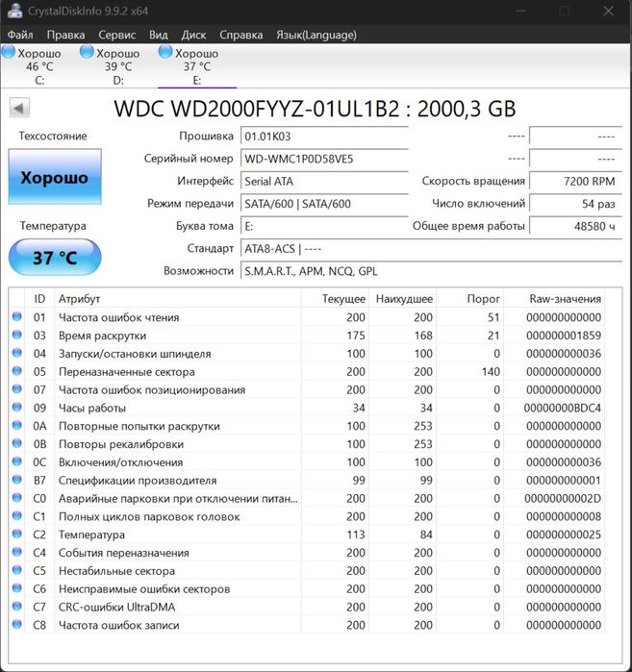
Task: Click worst value 168 in row 03
Action: 423,336
